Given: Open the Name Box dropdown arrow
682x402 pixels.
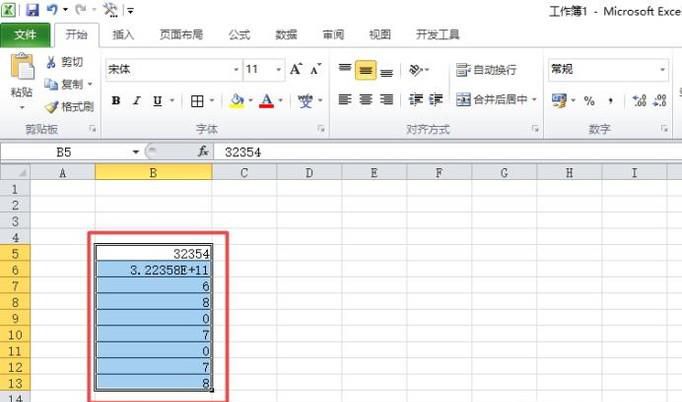Looking at the screenshot, I should click(x=136, y=151).
